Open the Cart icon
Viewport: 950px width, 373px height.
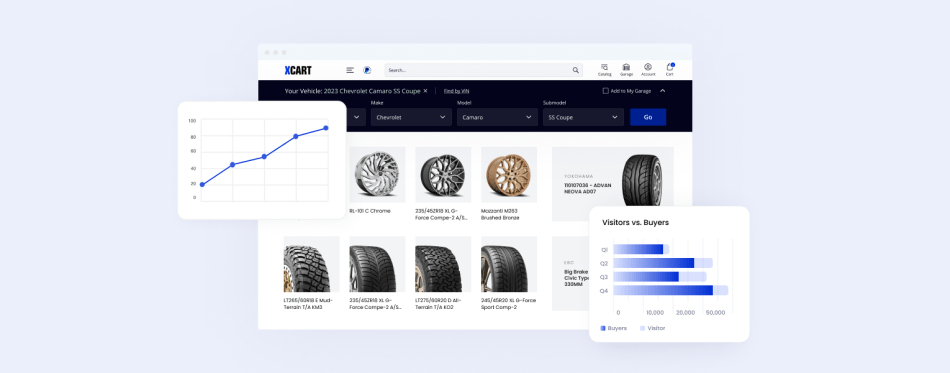click(669, 70)
